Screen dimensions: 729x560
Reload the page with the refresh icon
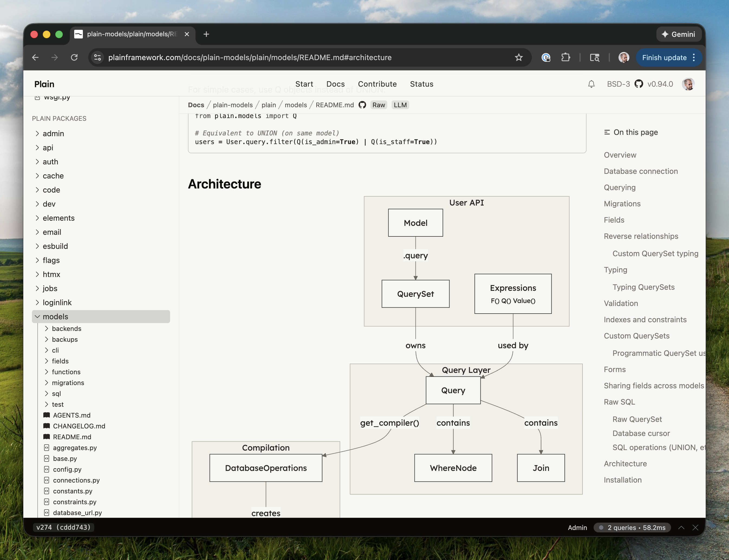(x=74, y=58)
